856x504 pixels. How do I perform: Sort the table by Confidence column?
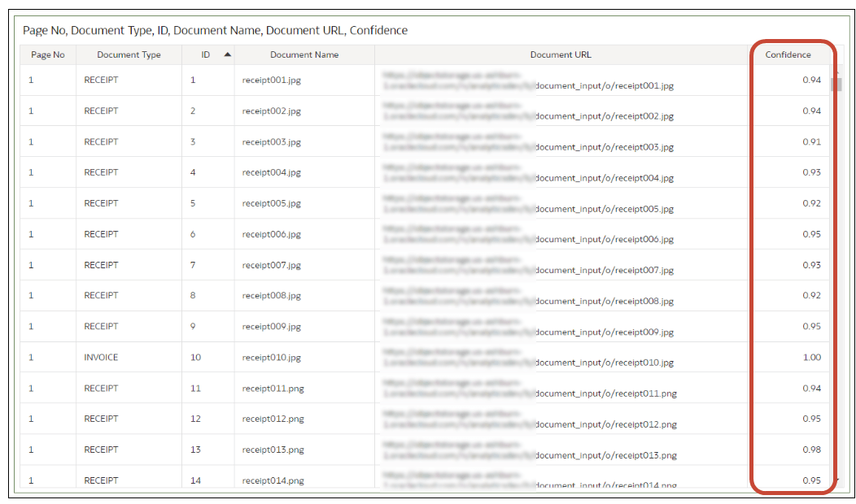coord(789,54)
